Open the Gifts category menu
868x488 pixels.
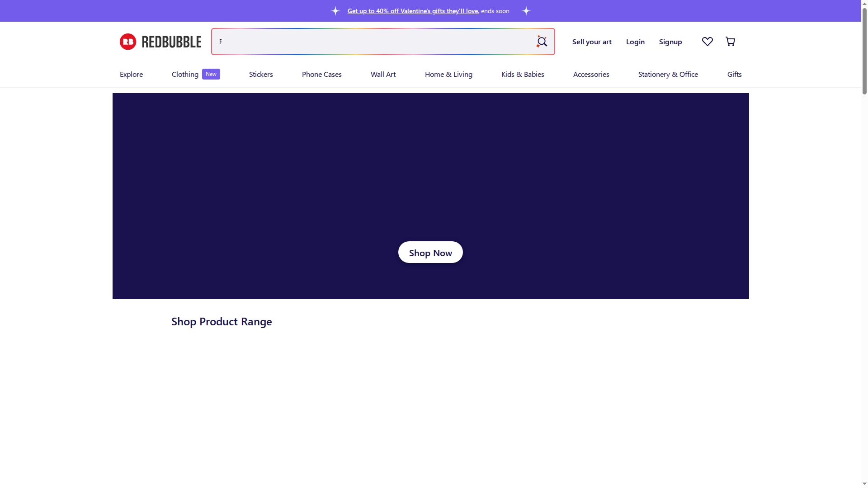pyautogui.click(x=734, y=74)
